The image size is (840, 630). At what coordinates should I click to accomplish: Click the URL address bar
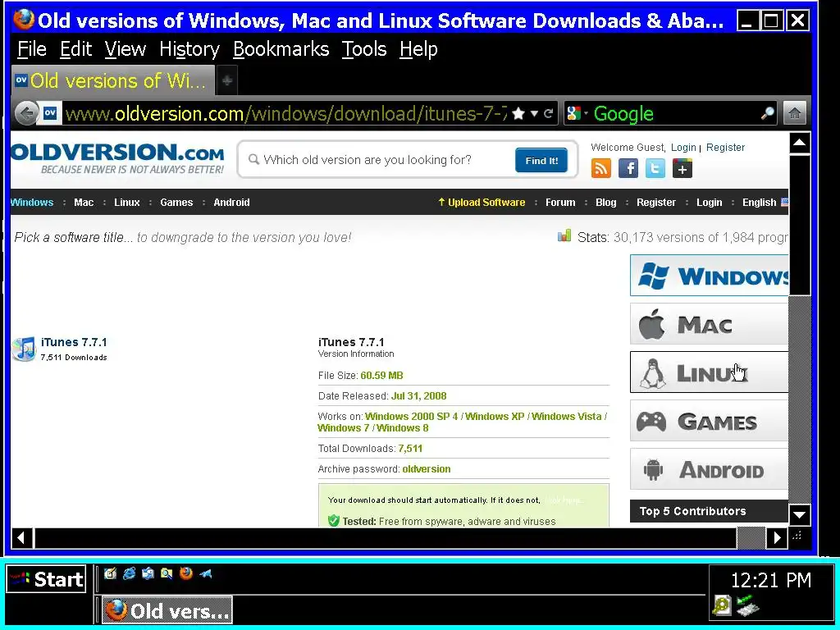pos(285,113)
